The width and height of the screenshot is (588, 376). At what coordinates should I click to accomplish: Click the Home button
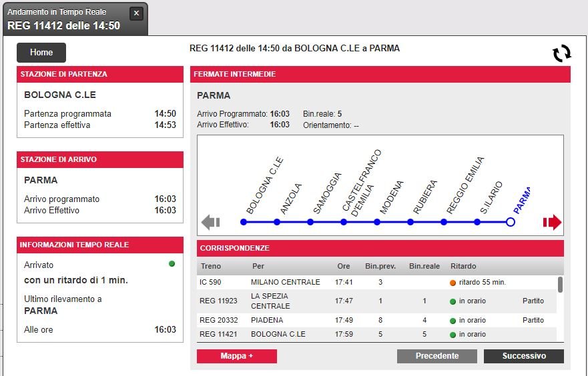(41, 53)
